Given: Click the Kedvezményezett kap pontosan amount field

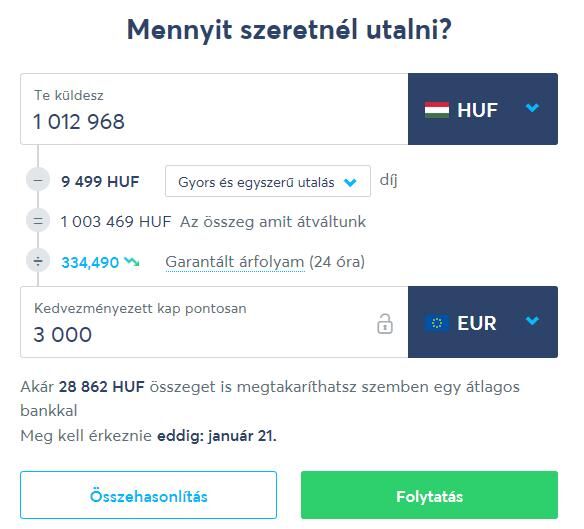Looking at the screenshot, I should 214,322.
